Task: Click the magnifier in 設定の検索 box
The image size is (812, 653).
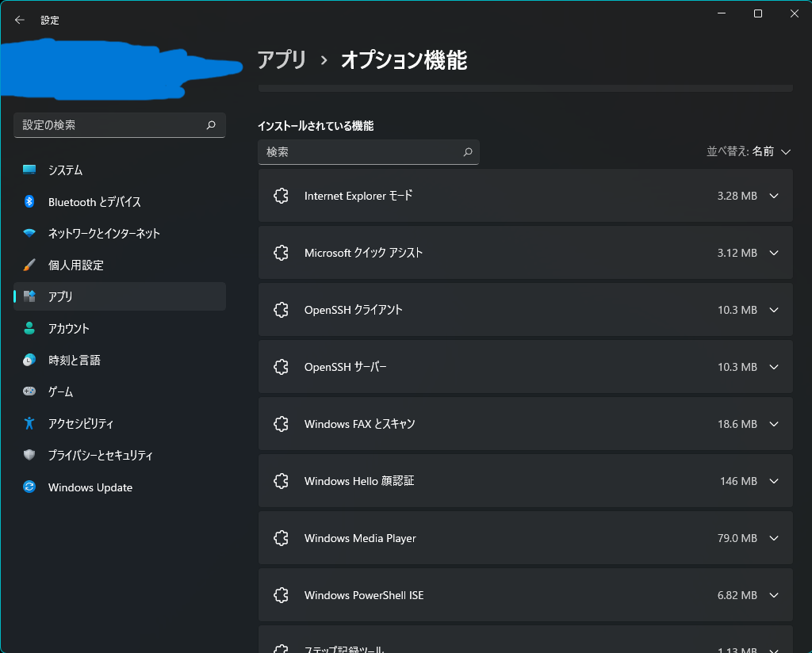Action: click(x=211, y=124)
